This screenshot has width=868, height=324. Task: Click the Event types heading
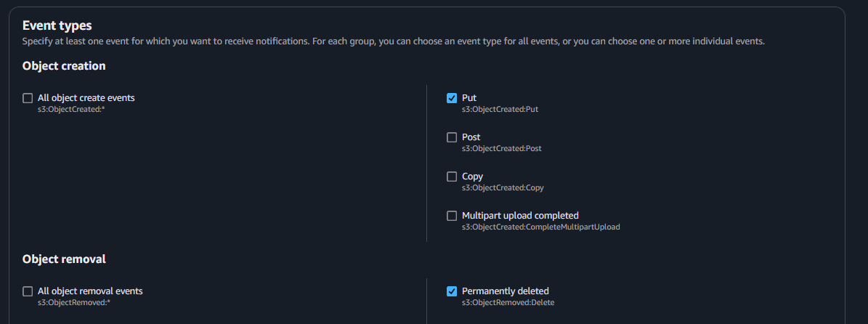point(57,26)
